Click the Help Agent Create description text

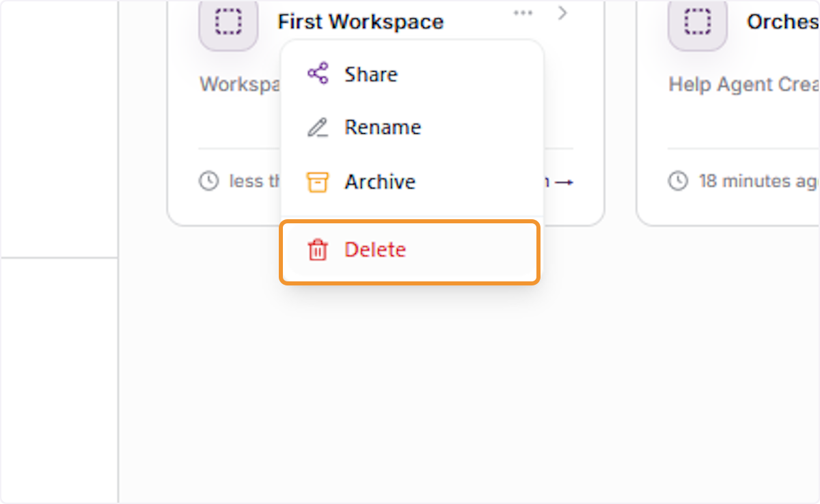coord(744,85)
